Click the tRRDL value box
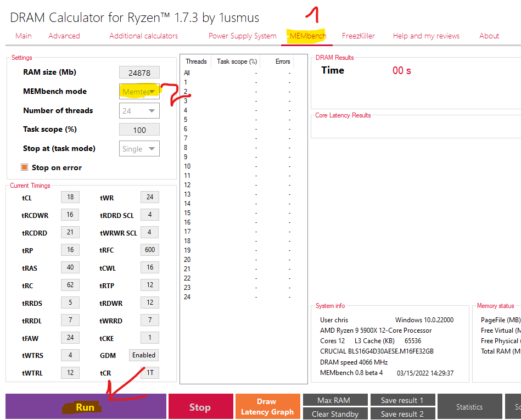The height and width of the screenshot is (420, 521). [70, 320]
